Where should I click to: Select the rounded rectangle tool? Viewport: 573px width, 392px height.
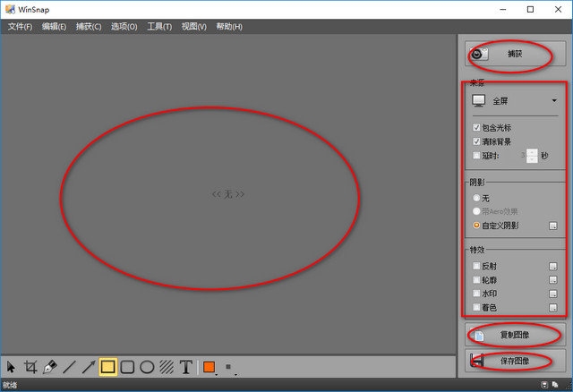[127, 367]
